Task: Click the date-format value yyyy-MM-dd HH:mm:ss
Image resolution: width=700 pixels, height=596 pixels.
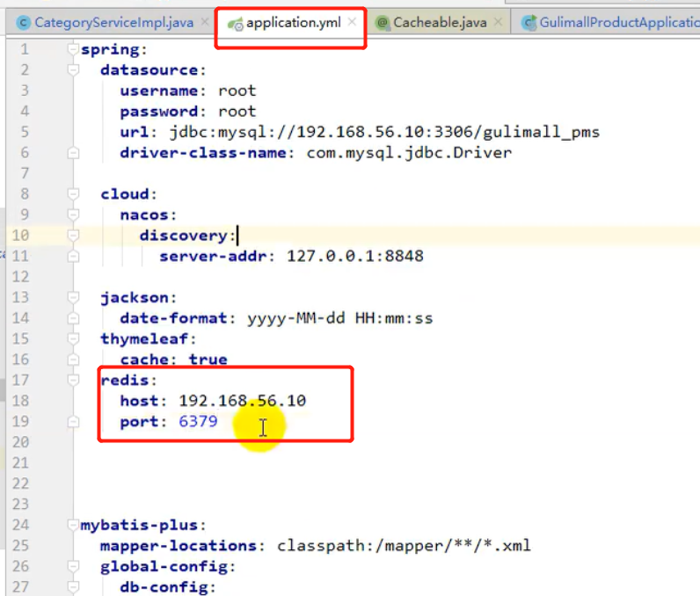Action: pyautogui.click(x=340, y=318)
